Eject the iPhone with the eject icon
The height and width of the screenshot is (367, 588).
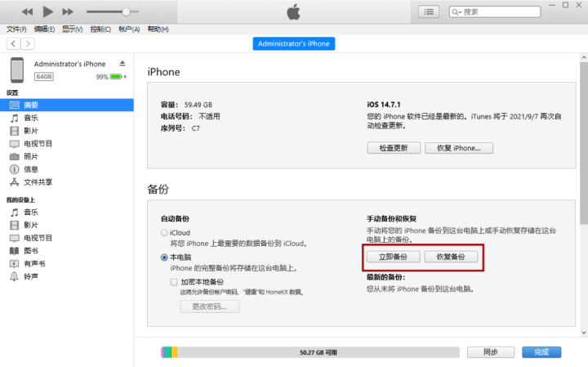pos(122,64)
